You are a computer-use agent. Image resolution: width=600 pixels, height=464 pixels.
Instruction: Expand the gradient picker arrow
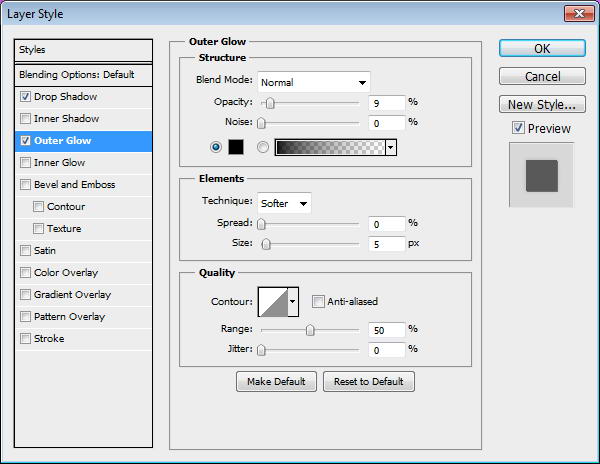point(391,147)
